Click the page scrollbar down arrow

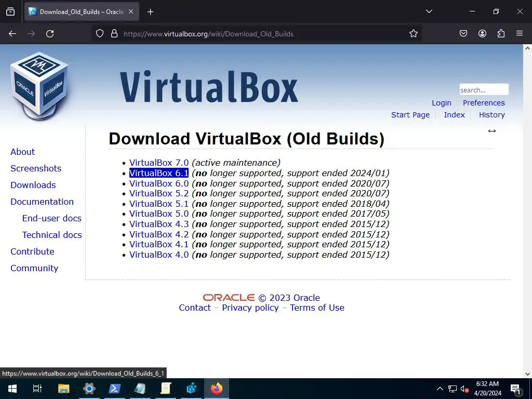(527, 374)
